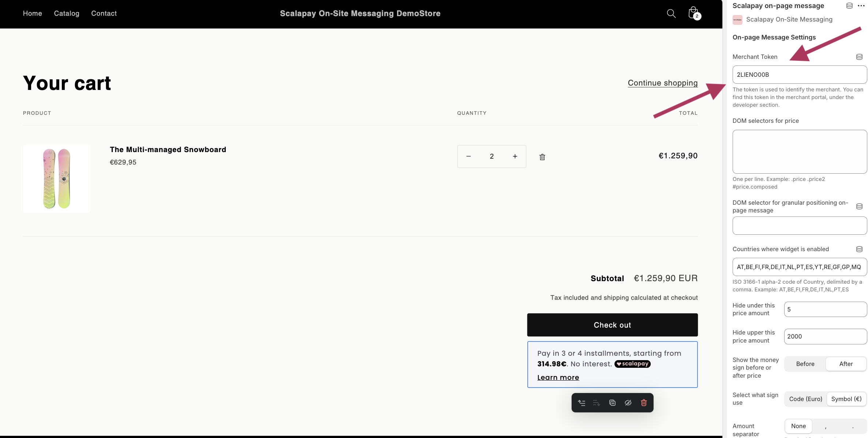Select Code (Euro) sign option
Screen dimensions: 868x438
[805, 399]
